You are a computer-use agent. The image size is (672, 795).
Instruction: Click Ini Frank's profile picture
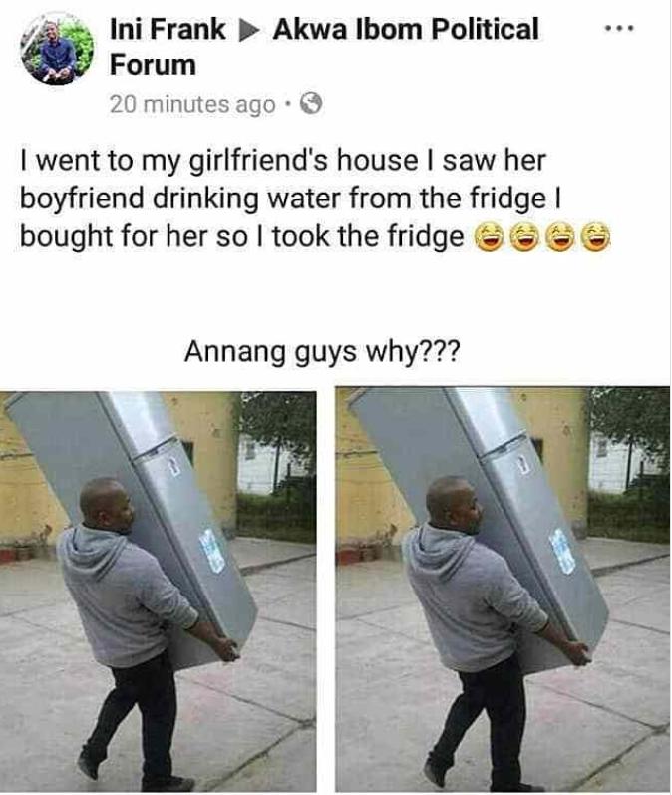57,48
